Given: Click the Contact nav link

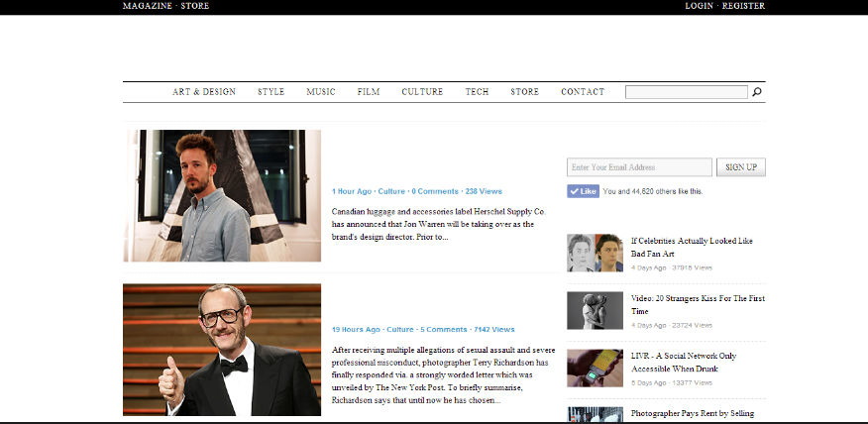Looking at the screenshot, I should tap(583, 92).
